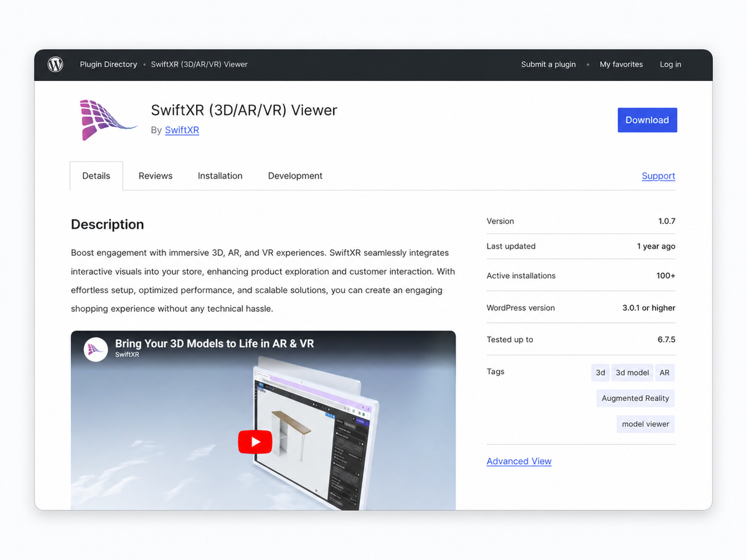Image resolution: width=747 pixels, height=560 pixels.
Task: Click the model viewer tag
Action: point(646,424)
